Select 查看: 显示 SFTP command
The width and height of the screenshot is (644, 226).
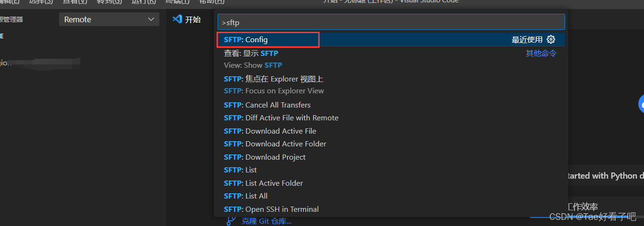tap(251, 54)
